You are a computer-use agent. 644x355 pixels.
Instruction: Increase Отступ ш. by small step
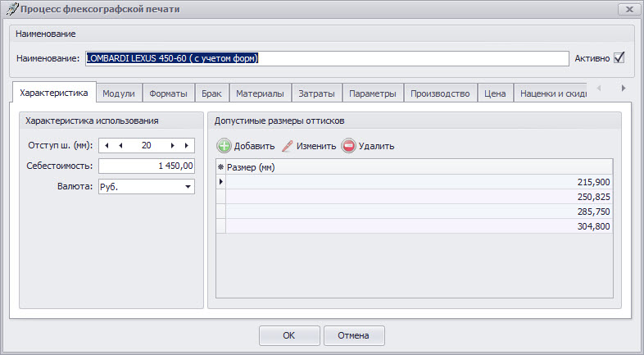click(x=173, y=145)
